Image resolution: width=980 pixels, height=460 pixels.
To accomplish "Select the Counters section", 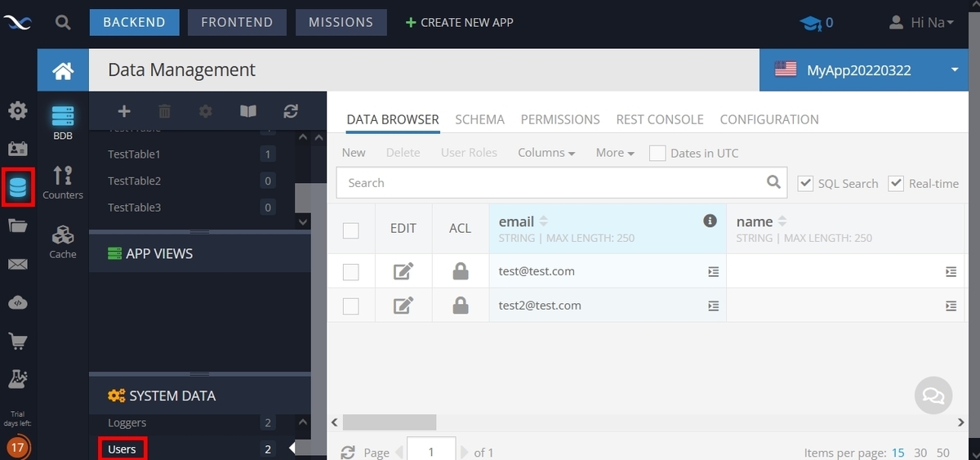I will point(63,181).
